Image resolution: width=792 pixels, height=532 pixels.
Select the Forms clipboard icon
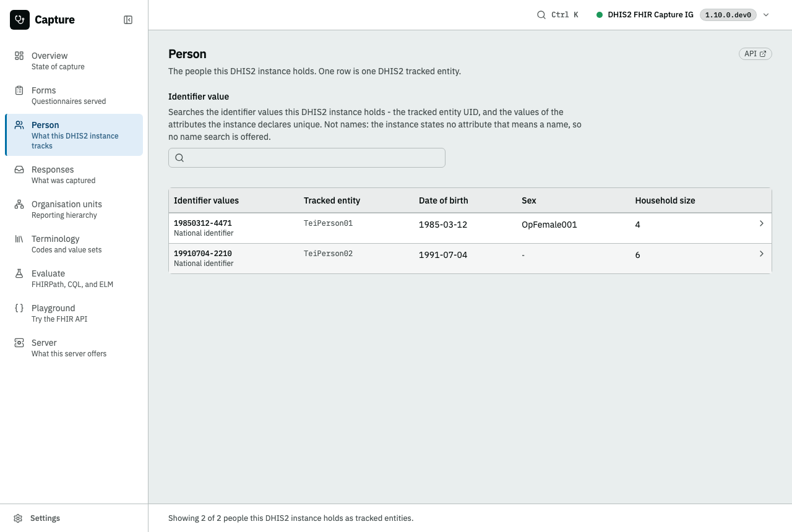pyautogui.click(x=19, y=90)
